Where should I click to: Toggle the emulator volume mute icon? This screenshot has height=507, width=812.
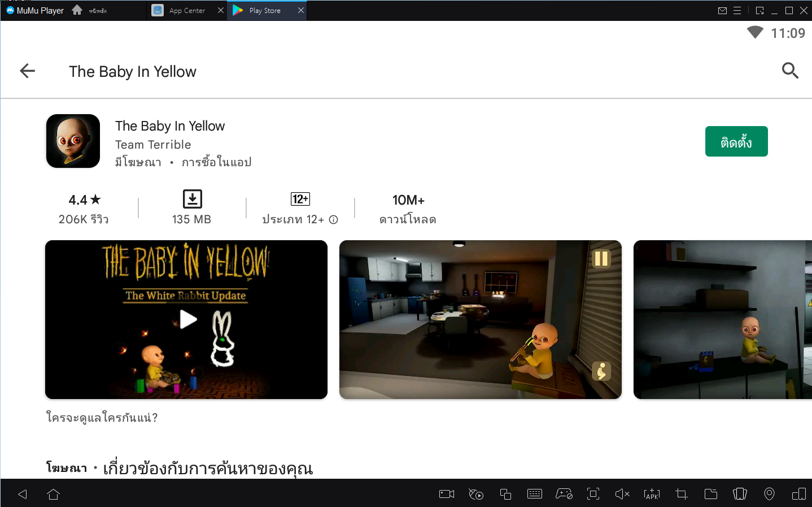tap(622, 494)
